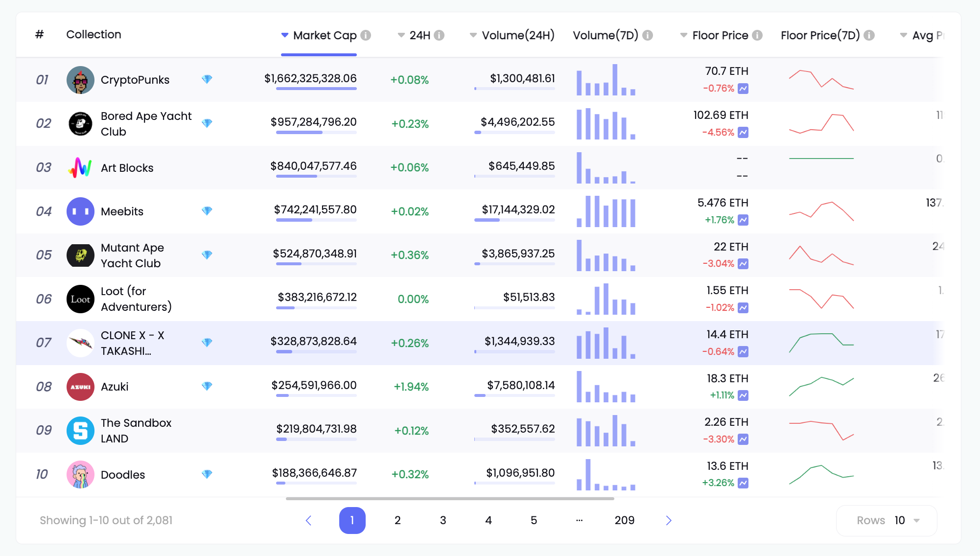Open CryptoPunks collection name
The image size is (980, 556).
[x=135, y=80]
